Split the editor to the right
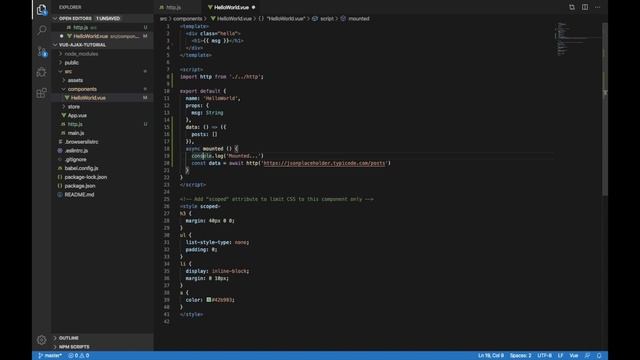This screenshot has width=640, height=360. 585,7
